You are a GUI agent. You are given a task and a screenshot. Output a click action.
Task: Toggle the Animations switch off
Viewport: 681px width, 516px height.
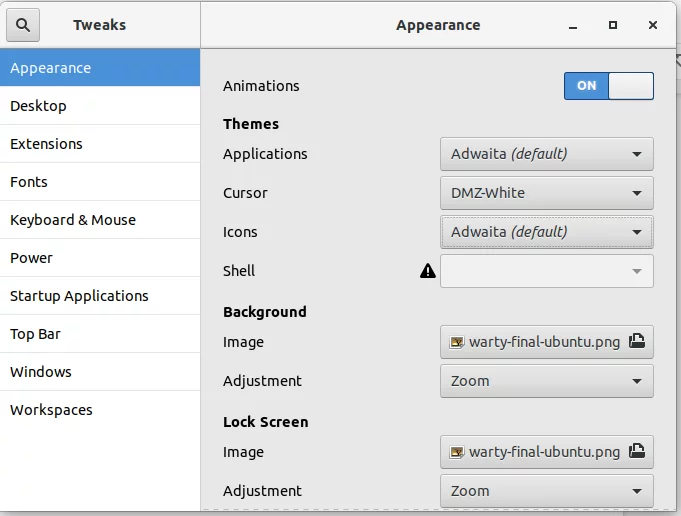coord(609,86)
